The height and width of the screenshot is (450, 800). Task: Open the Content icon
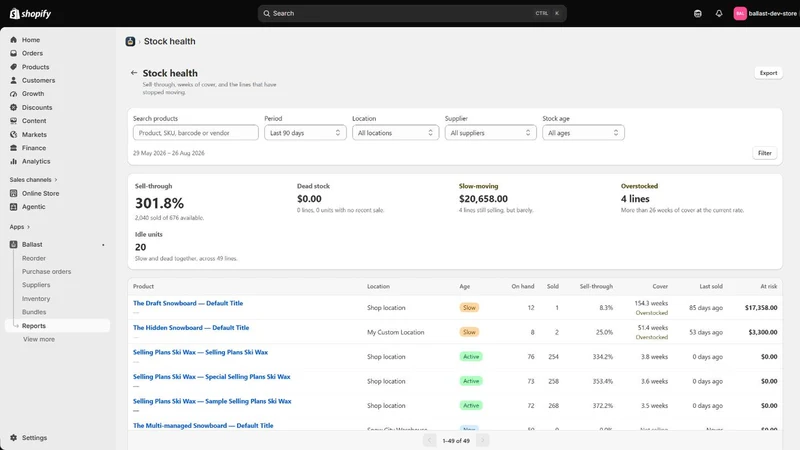(13, 121)
